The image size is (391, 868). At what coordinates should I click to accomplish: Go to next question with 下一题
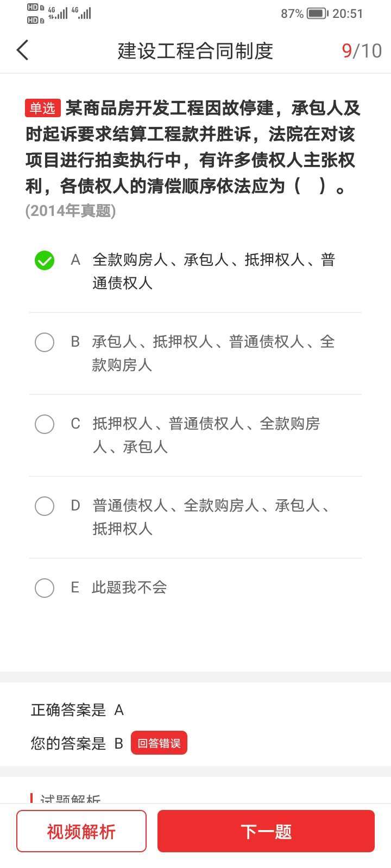(x=266, y=831)
